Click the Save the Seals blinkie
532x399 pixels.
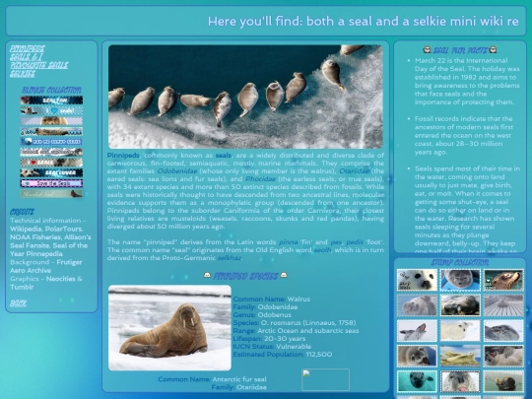[x=51, y=183]
